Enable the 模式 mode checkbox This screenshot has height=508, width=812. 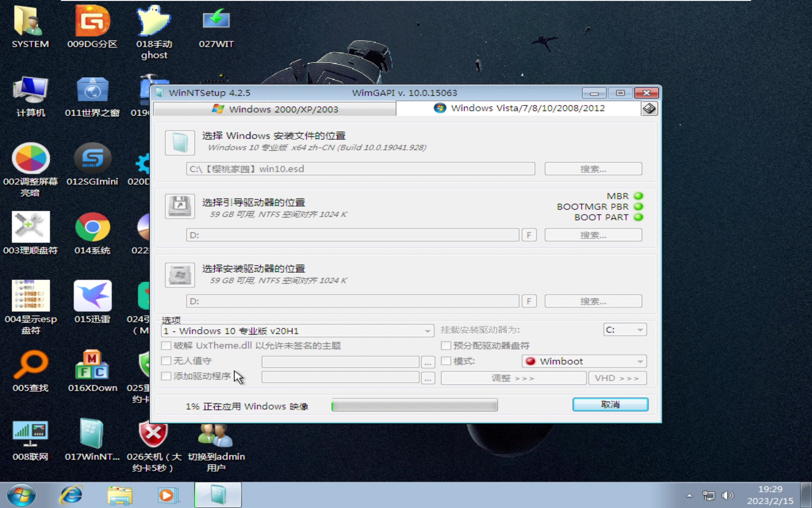click(446, 361)
